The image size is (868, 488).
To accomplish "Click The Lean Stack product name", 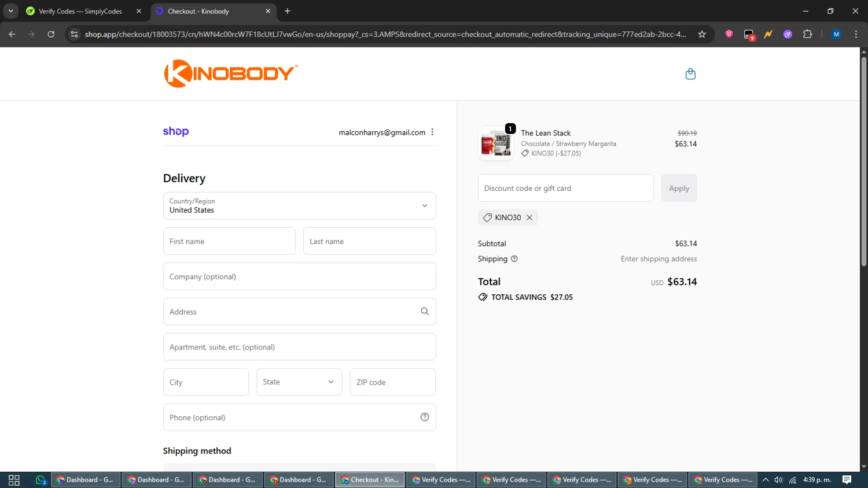I will click(546, 133).
